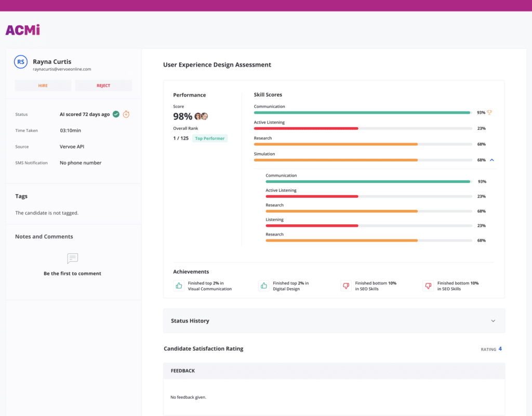Click the trophy icon beside Communication 93%
The width and height of the screenshot is (532, 416).
(489, 112)
